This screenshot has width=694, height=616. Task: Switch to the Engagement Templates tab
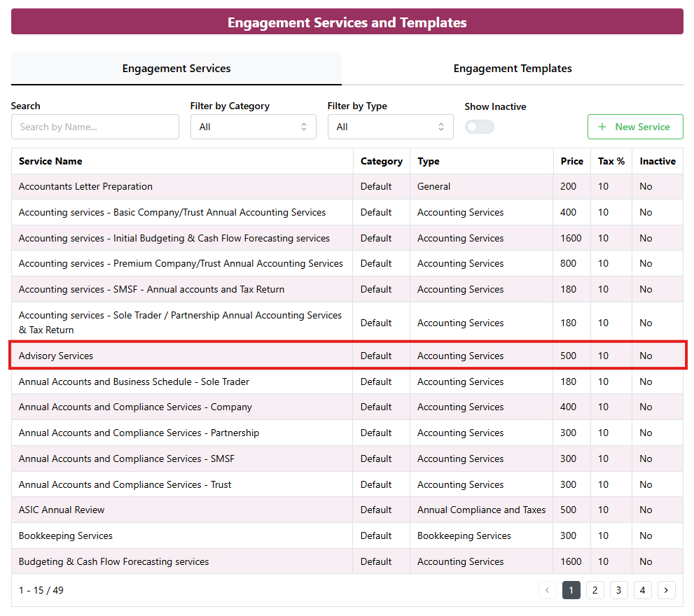click(512, 69)
